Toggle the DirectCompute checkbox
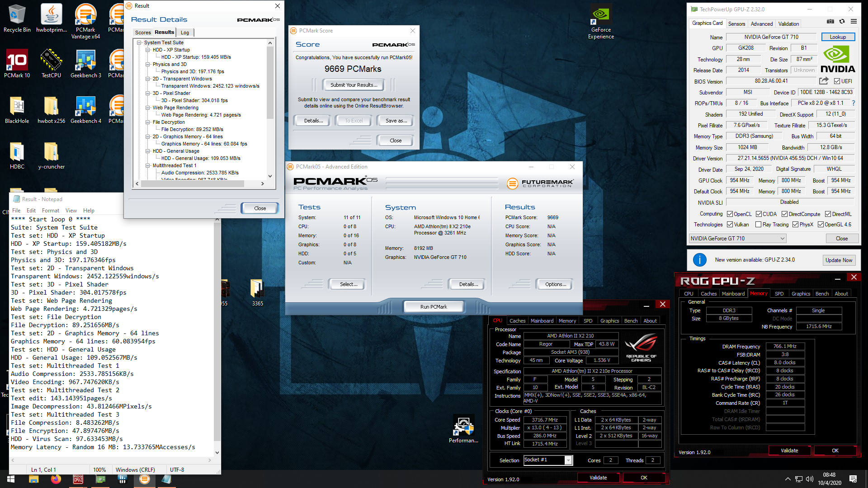 click(784, 214)
